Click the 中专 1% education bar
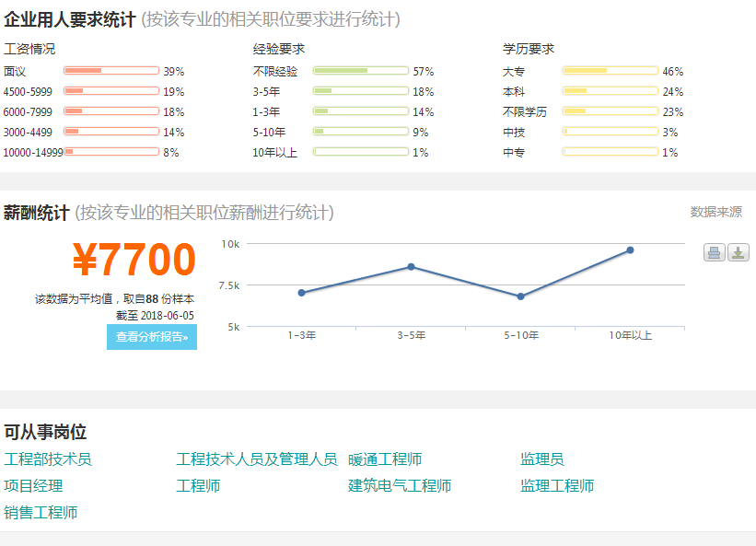 tap(610, 152)
